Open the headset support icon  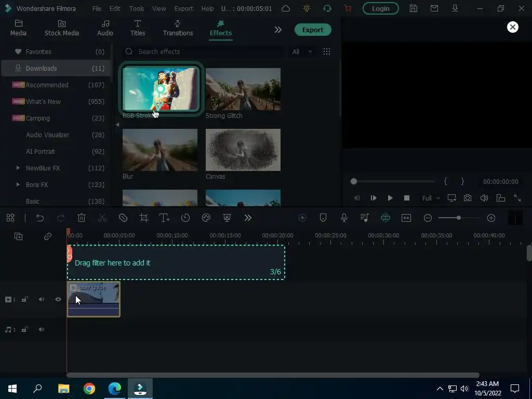pyautogui.click(x=327, y=8)
